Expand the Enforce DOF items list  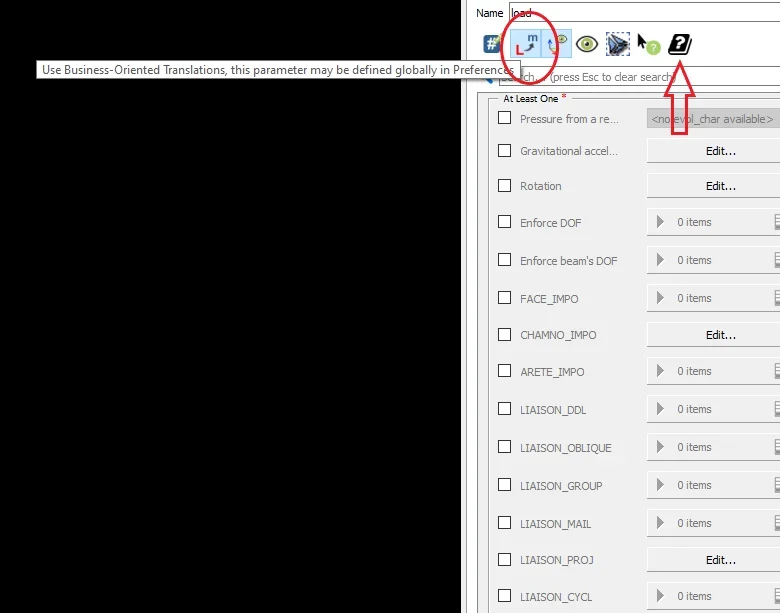click(660, 222)
